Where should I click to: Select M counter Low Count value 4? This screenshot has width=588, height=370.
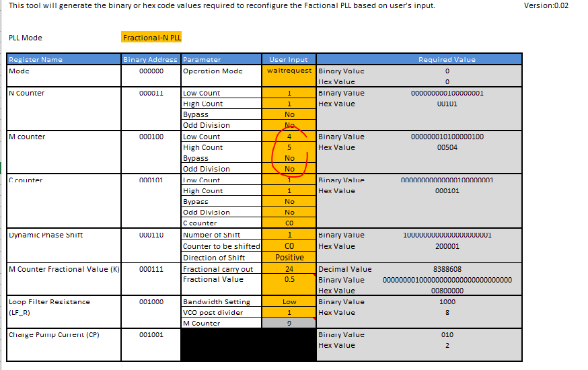289,137
